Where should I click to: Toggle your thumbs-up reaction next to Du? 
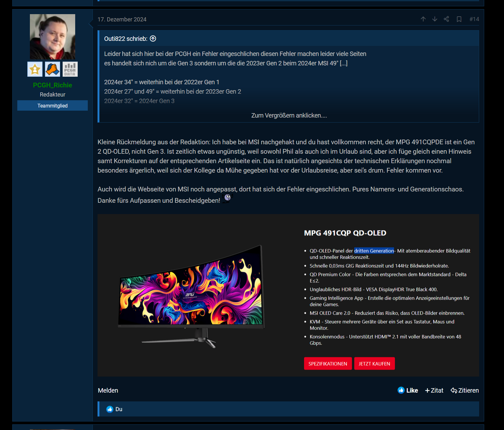pyautogui.click(x=109, y=409)
